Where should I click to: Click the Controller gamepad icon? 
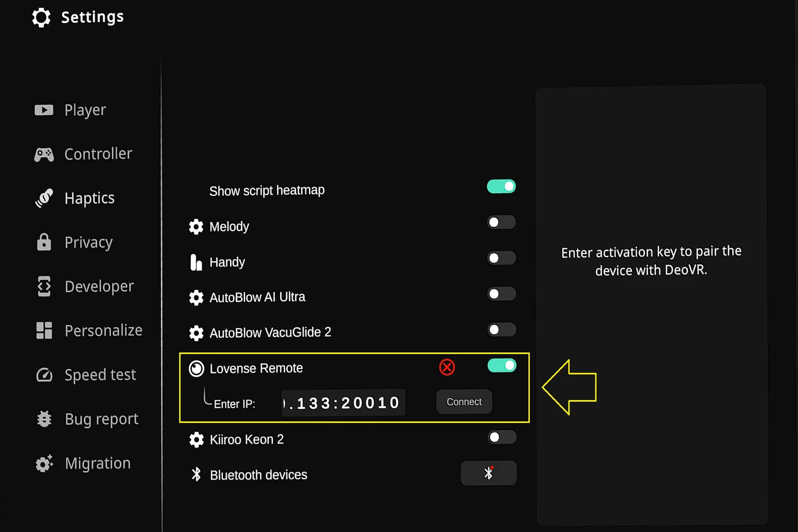(x=44, y=154)
